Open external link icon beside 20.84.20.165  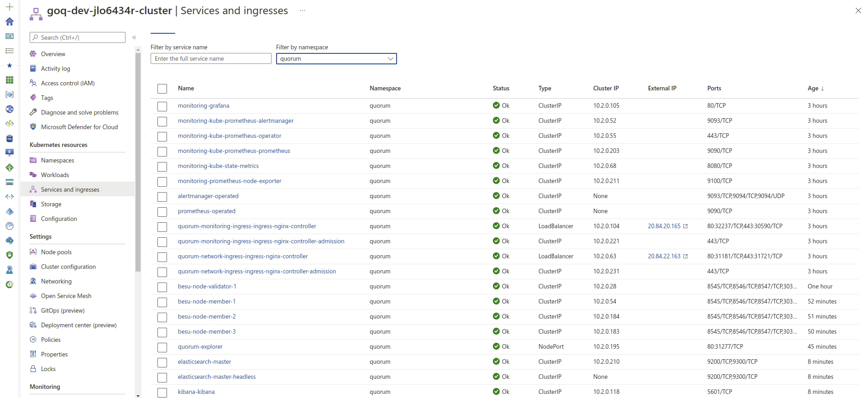(685, 226)
